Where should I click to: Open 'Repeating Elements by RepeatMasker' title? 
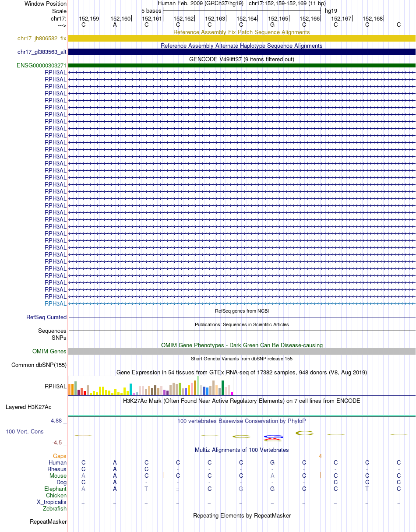pyautogui.click(x=242, y=515)
